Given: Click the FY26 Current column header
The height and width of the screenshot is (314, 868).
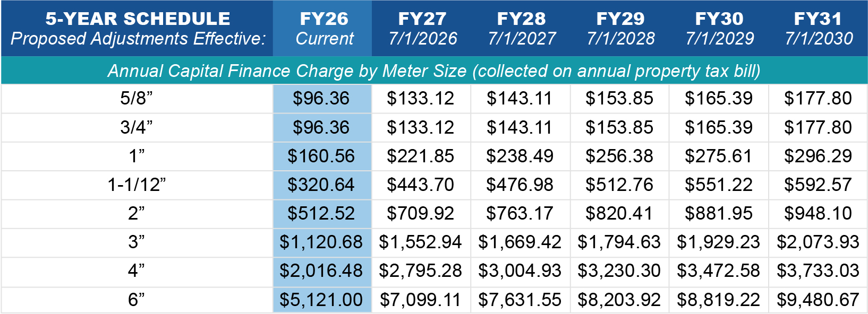Looking at the screenshot, I should [x=323, y=29].
